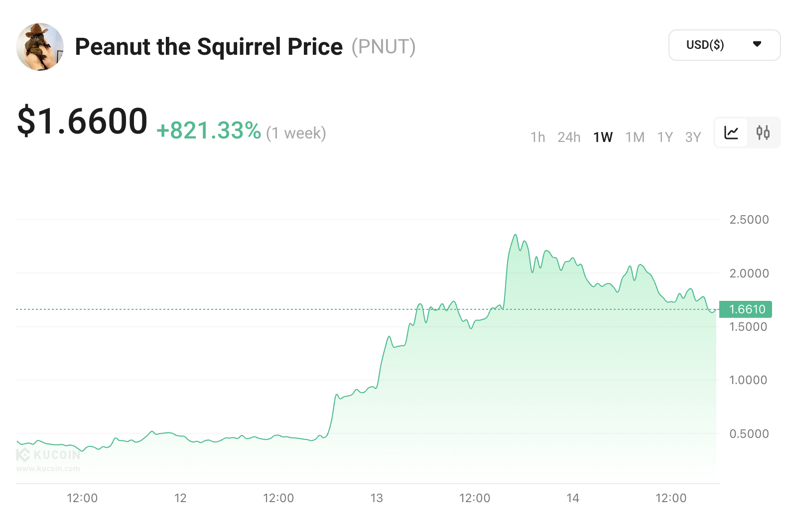The image size is (785, 532).
Task: Click the $1.6600 price value
Action: coord(82,121)
